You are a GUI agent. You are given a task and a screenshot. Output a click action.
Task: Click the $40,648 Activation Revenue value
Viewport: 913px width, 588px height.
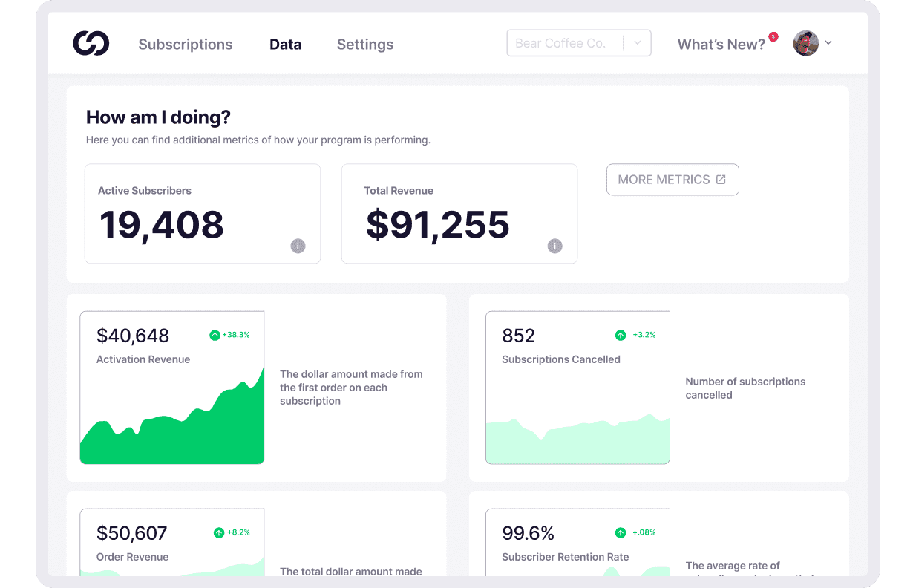pyautogui.click(x=133, y=336)
